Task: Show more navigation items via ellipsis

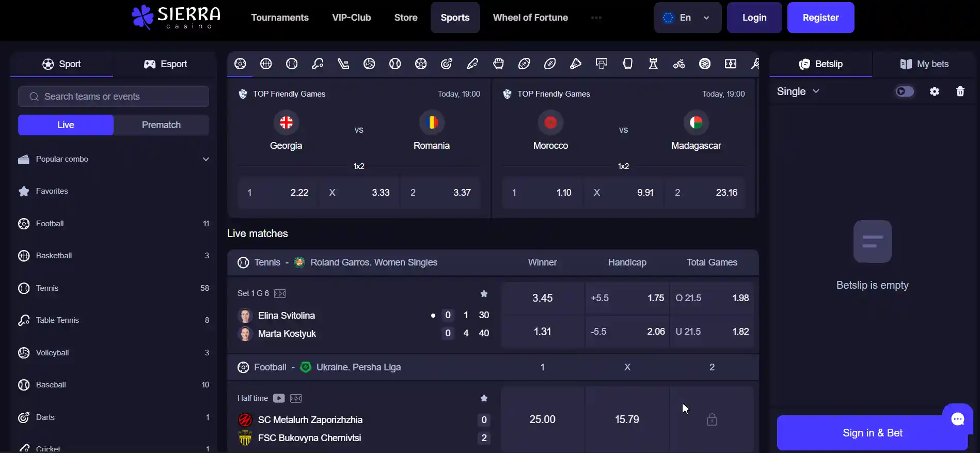Action: click(596, 18)
